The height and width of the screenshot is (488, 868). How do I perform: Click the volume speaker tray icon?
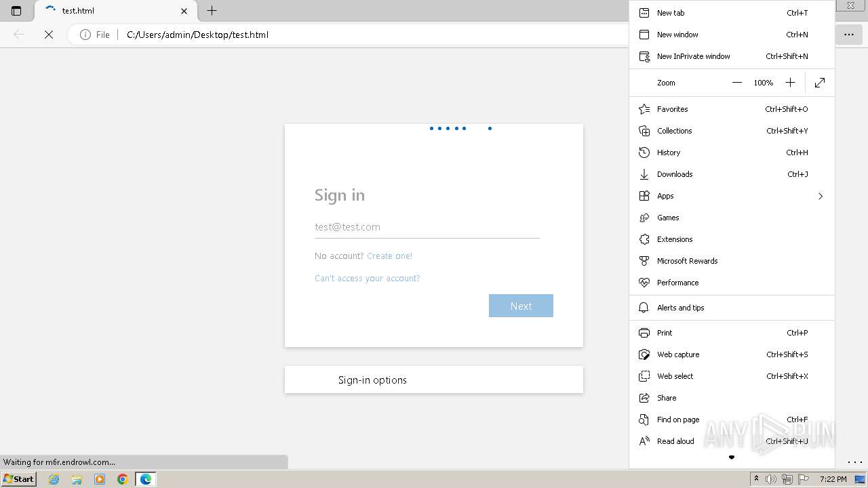[771, 479]
